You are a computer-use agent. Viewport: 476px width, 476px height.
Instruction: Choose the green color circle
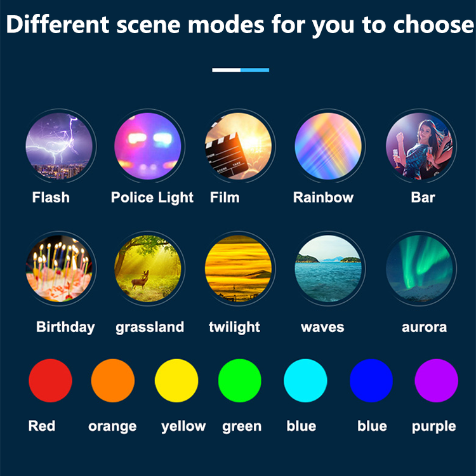coord(240,381)
